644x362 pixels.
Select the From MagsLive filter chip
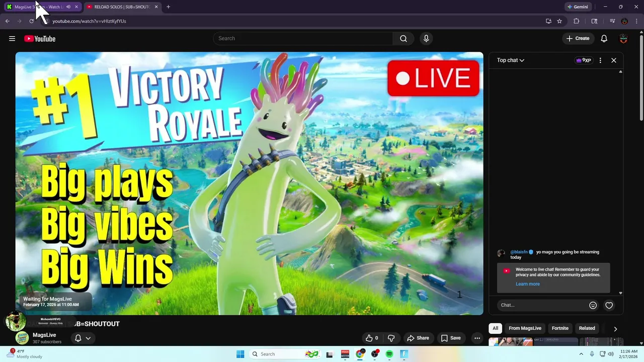tap(525, 328)
